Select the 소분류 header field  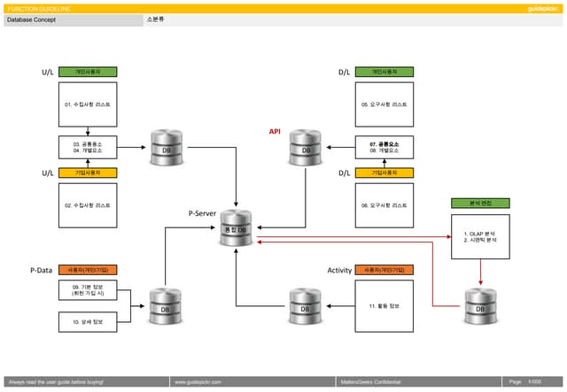click(156, 19)
